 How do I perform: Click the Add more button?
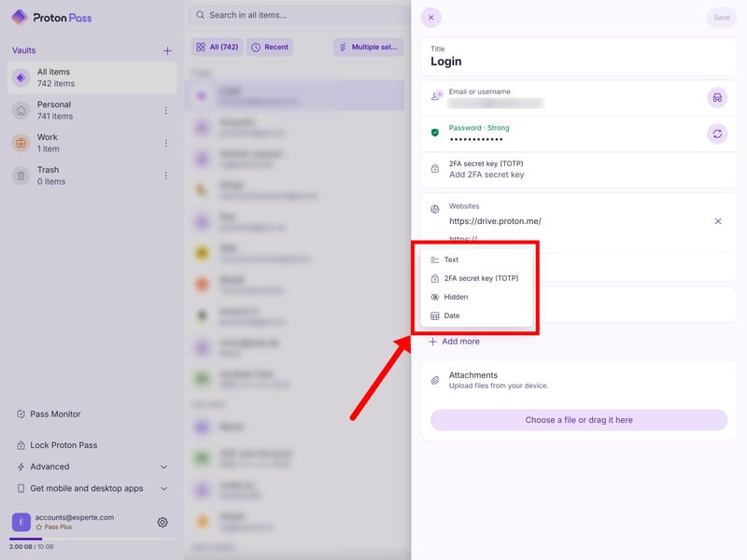pyautogui.click(x=455, y=342)
